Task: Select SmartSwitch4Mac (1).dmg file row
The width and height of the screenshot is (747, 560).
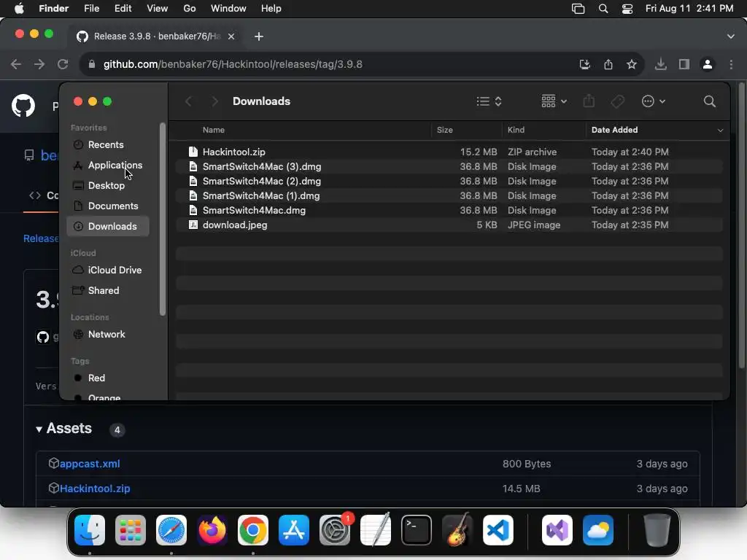Action: tap(449, 195)
